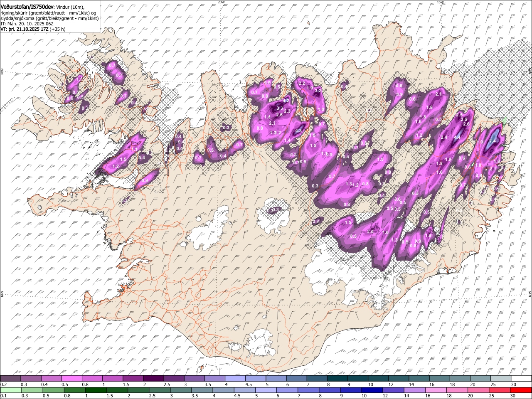Click the Veðurstofan/IS750dev title text
Viewport: 532px width, 399px height.
click(27, 7)
